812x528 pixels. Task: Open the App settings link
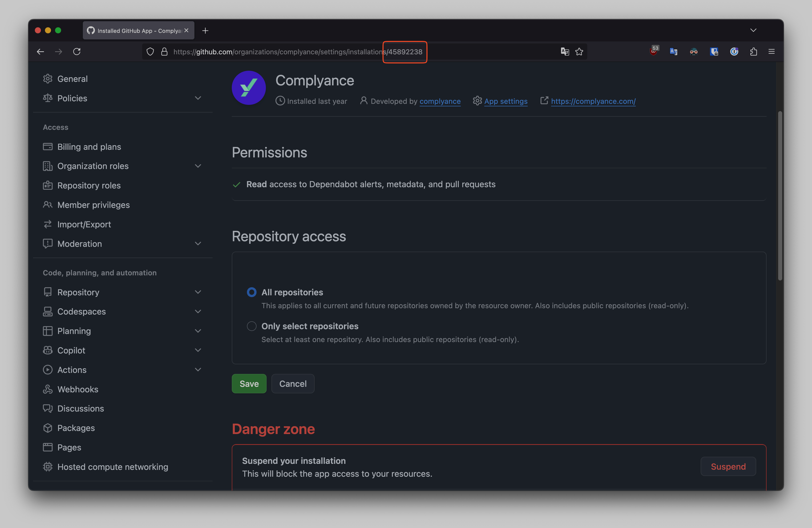click(x=506, y=101)
